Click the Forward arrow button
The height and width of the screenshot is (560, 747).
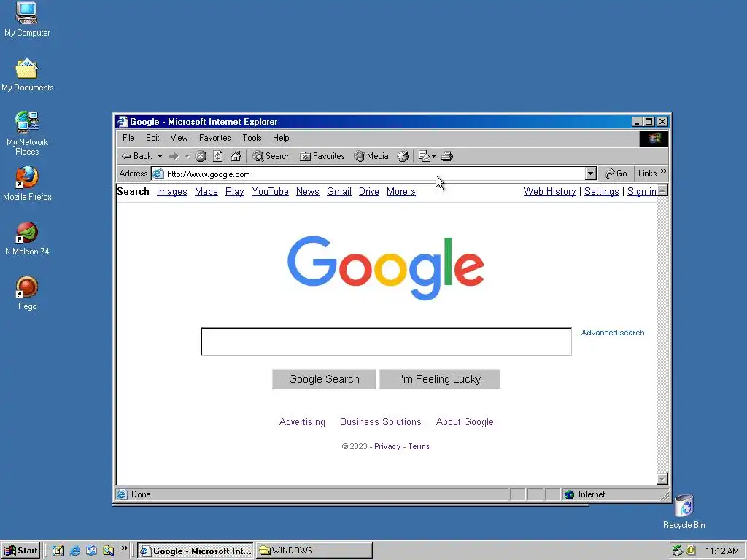click(x=174, y=156)
